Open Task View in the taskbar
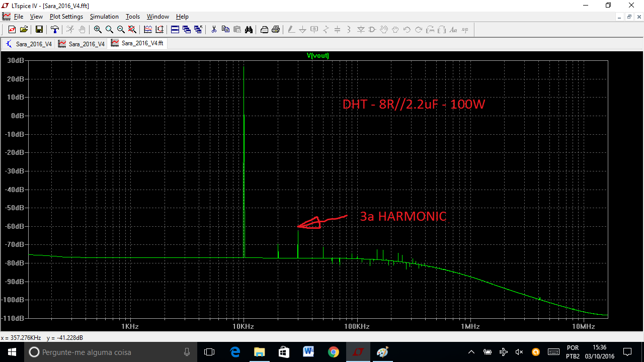644x362 pixels. [x=209, y=352]
